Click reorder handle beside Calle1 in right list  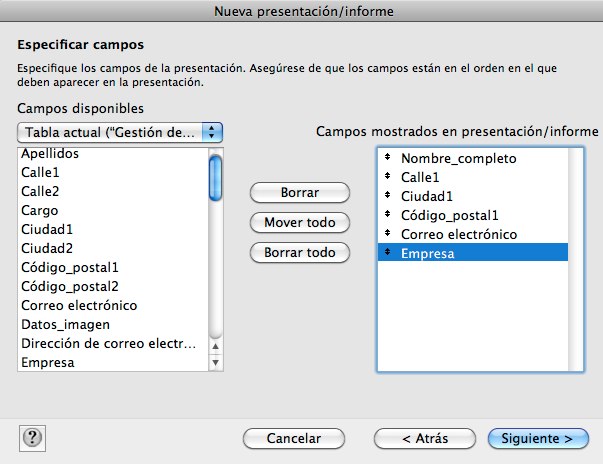[x=388, y=176]
